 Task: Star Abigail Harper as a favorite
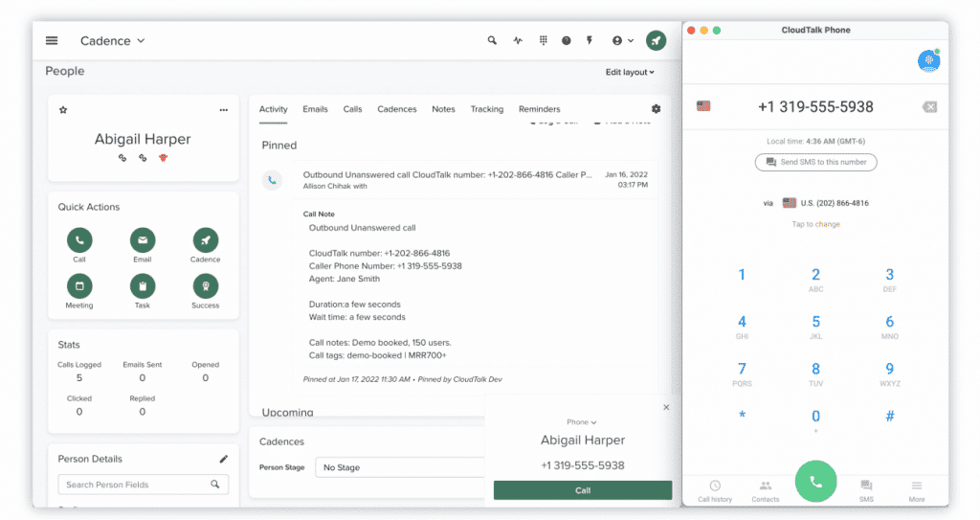point(63,110)
